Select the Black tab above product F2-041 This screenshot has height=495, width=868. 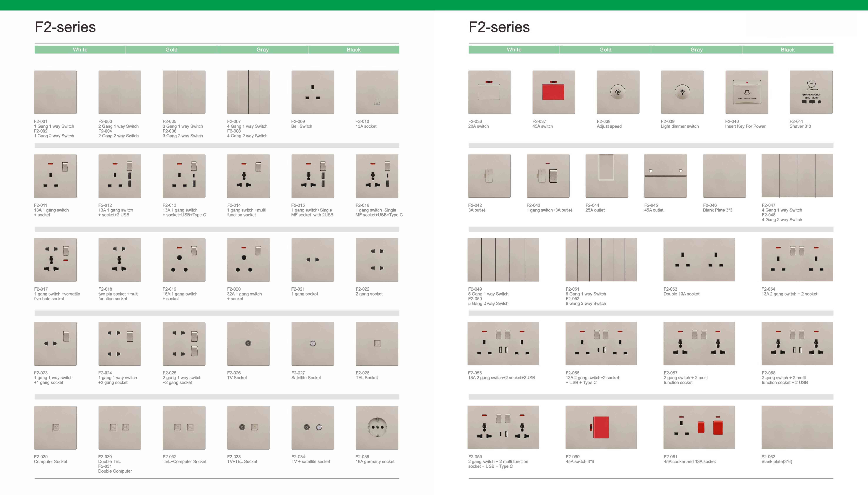pos(788,50)
